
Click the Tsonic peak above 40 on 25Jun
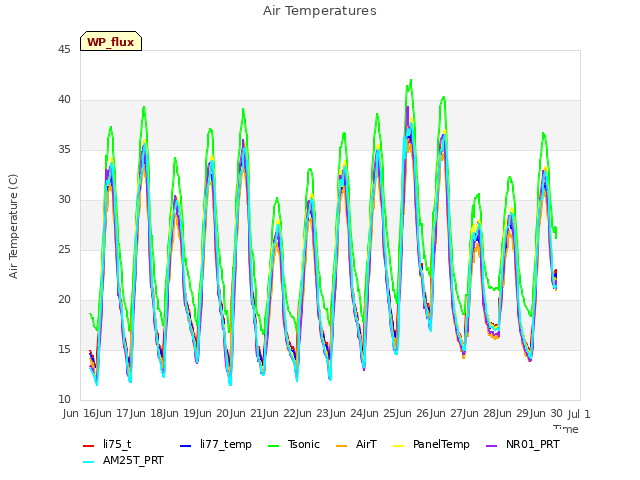point(411,80)
